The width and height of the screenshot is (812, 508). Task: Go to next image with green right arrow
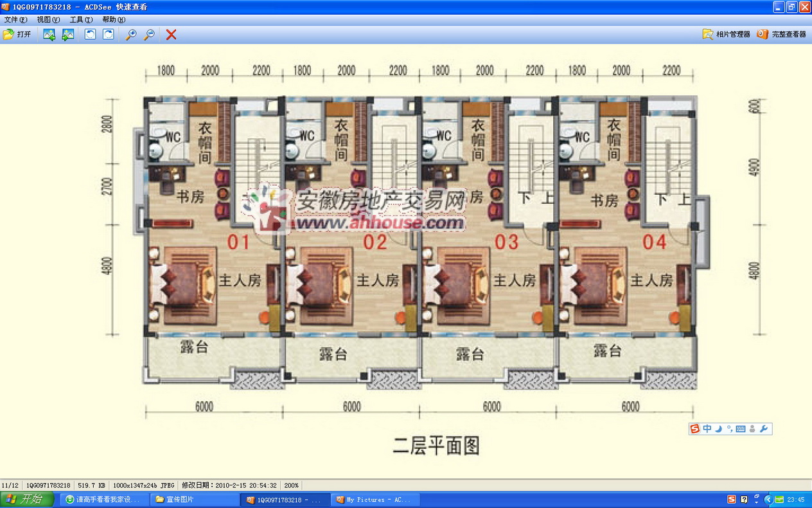coord(68,35)
